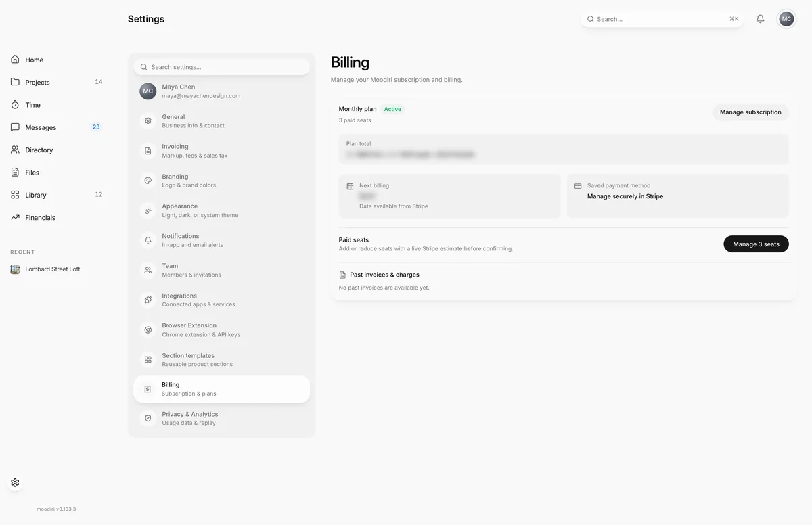Open the Lombard Street Loft thumbnail

coord(15,269)
